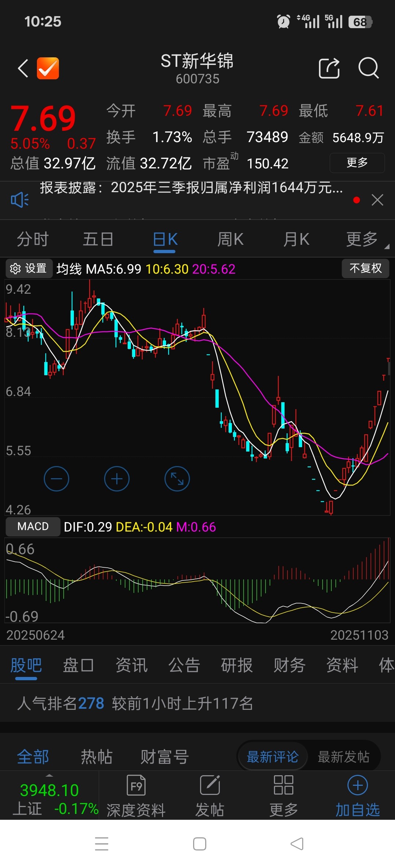Zoom out chart with minus icon
Viewport: 395px width, 868px height.
click(56, 479)
